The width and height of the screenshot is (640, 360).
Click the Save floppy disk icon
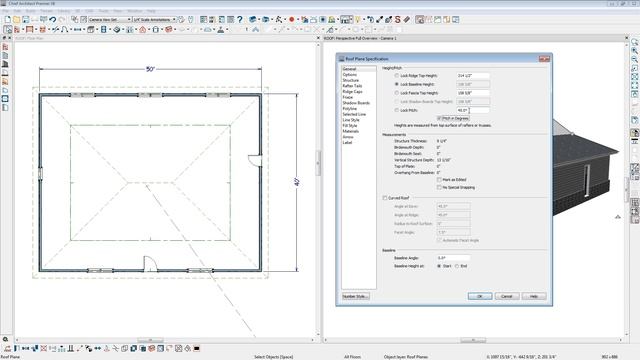coord(25,20)
